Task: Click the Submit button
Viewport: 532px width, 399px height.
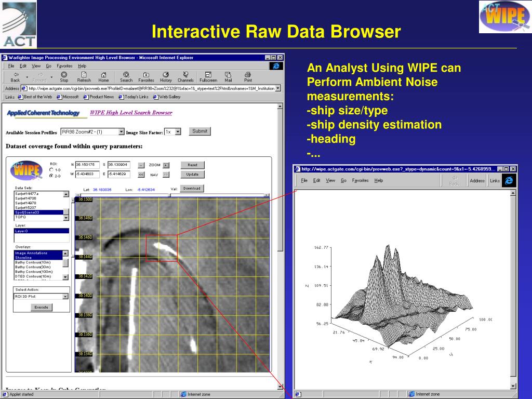Action: (x=199, y=131)
